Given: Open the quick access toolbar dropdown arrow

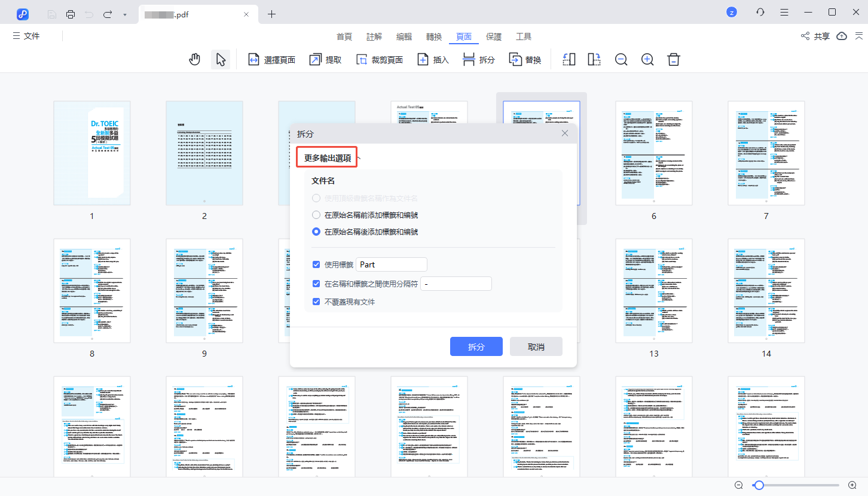Looking at the screenshot, I should tap(124, 14).
